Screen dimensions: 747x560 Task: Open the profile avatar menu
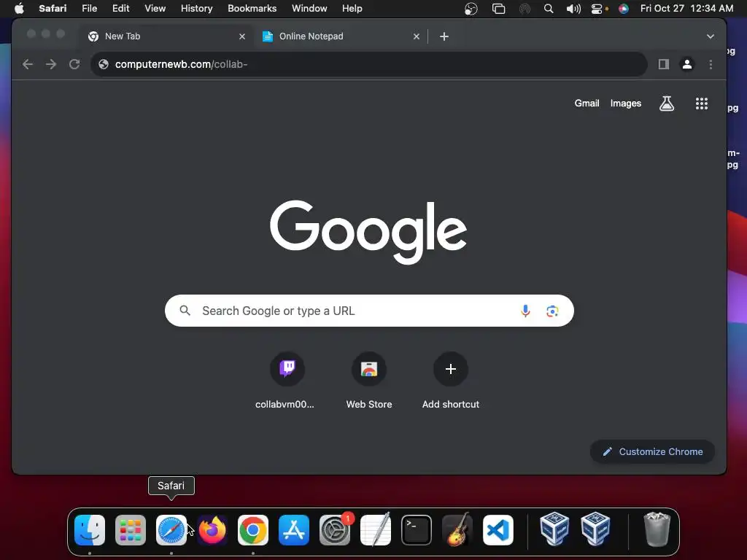[687, 64]
